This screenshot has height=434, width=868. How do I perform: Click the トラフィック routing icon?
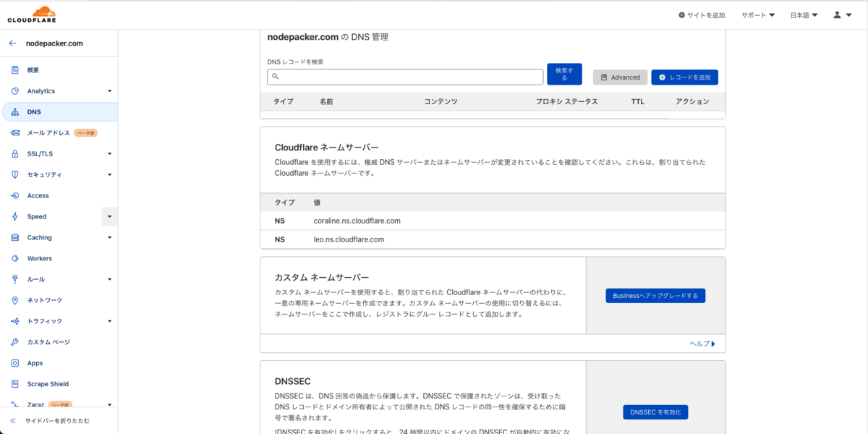(x=14, y=321)
